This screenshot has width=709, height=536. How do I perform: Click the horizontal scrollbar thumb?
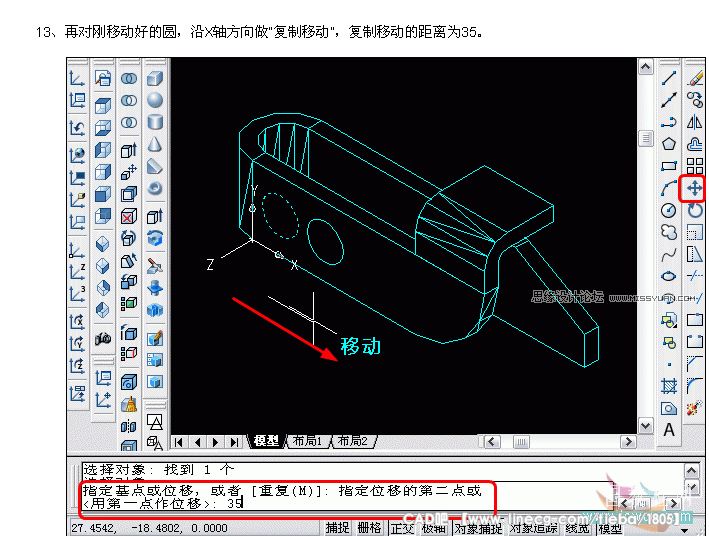coord(521,441)
